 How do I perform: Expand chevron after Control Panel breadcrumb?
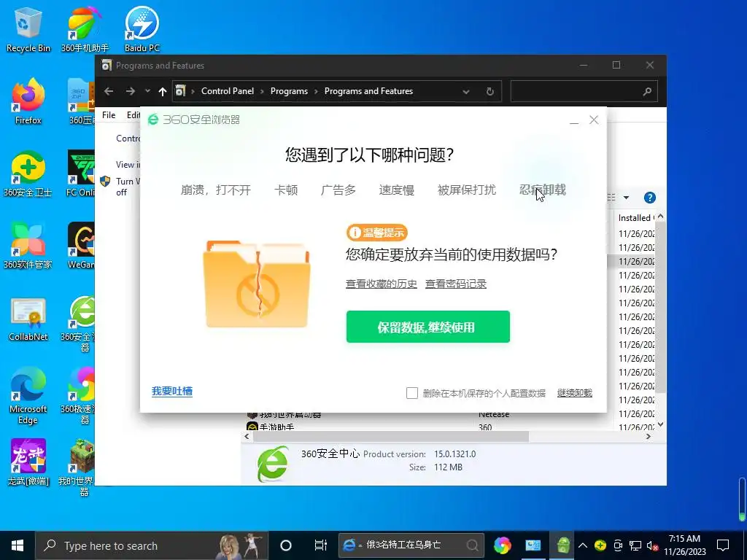point(262,91)
